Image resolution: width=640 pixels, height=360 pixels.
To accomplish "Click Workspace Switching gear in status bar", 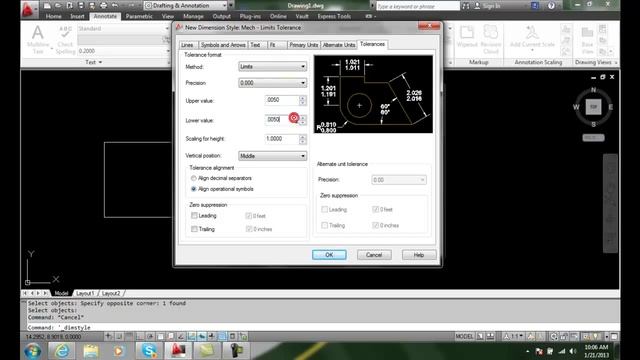I will click(x=553, y=336).
